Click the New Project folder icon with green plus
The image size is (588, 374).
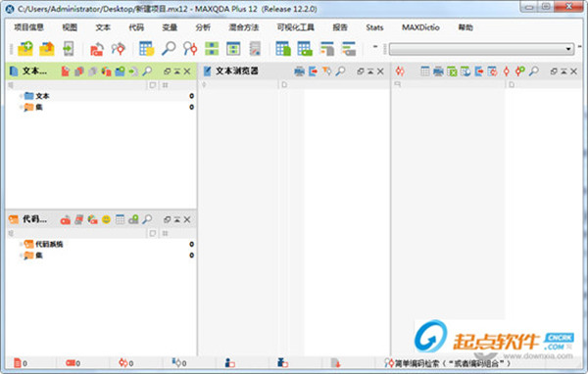click(x=25, y=49)
